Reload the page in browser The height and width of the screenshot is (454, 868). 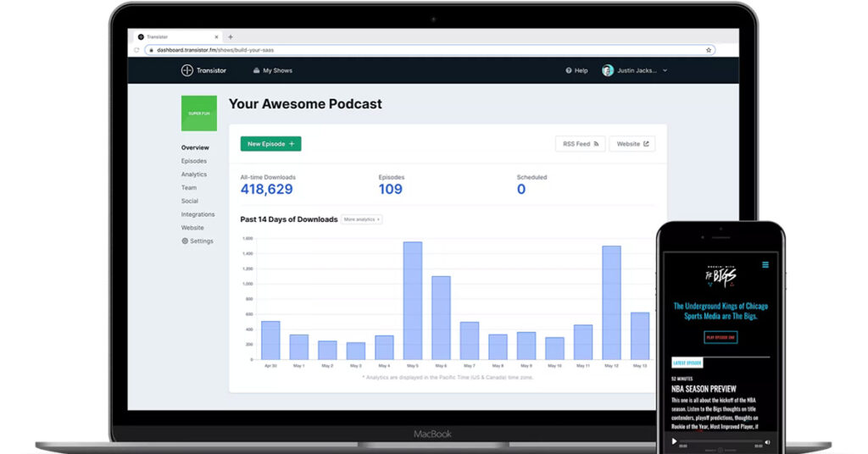tap(136, 50)
